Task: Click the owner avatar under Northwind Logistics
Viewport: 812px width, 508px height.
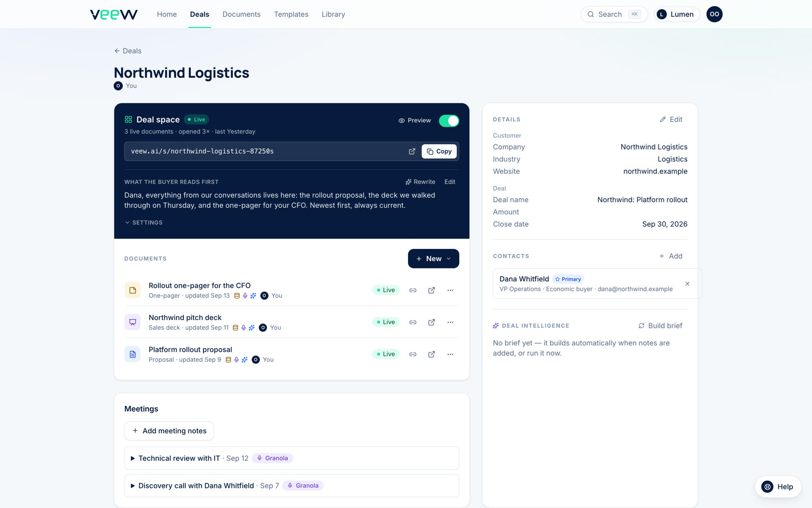Action: (x=118, y=86)
